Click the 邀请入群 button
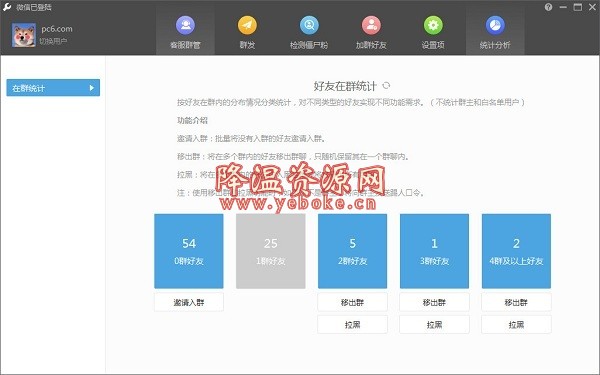Viewport: 600px width, 375px height. pyautogui.click(x=189, y=302)
